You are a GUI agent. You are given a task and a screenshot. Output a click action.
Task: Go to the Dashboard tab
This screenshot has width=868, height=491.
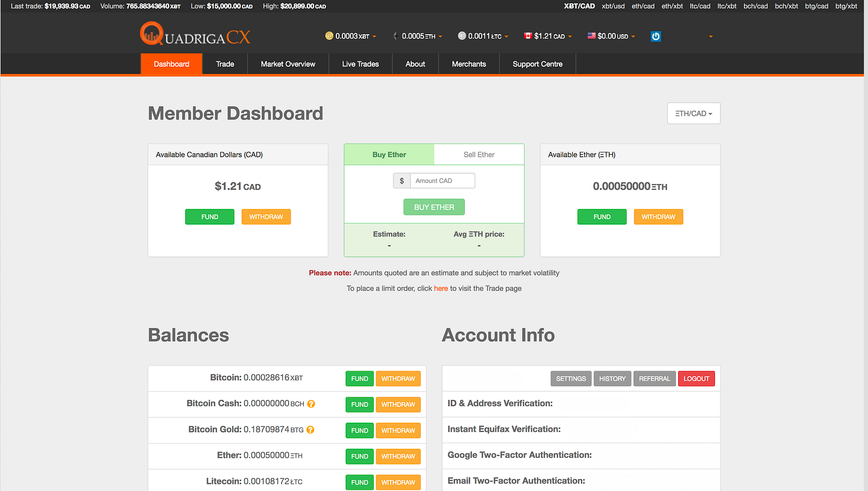click(171, 64)
